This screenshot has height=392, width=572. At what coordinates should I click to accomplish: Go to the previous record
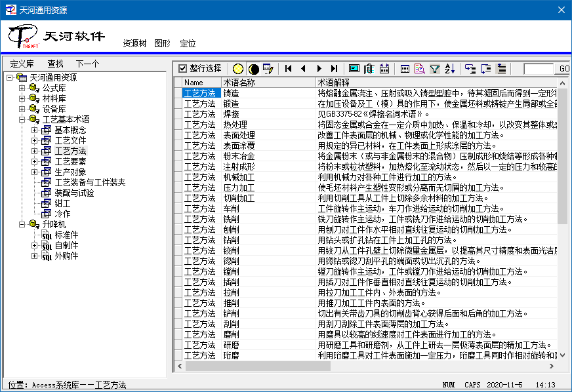(x=304, y=69)
